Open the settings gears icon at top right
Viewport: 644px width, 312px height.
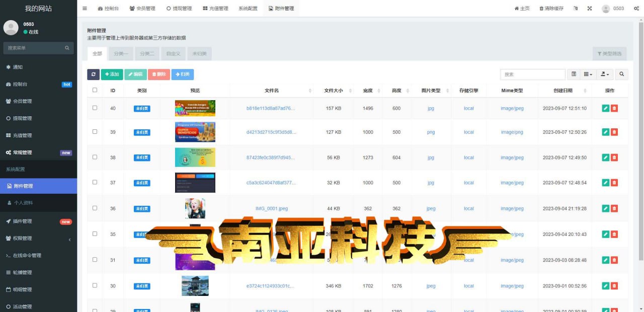[636, 9]
